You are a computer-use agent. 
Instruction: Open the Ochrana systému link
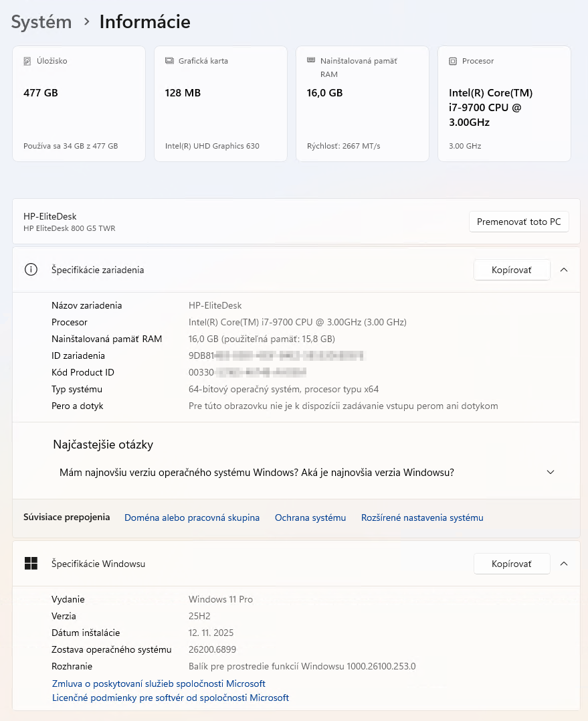pos(310,517)
